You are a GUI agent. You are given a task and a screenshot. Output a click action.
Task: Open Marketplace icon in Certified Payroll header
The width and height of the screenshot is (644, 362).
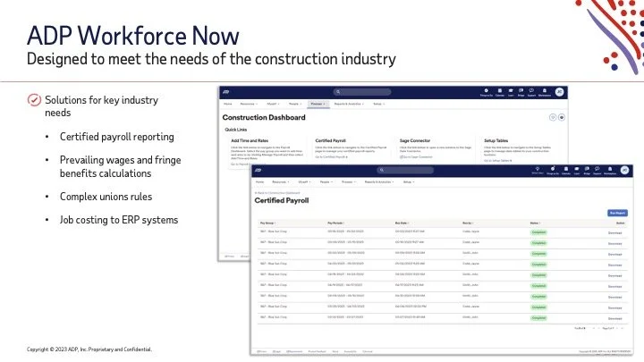[610, 171]
